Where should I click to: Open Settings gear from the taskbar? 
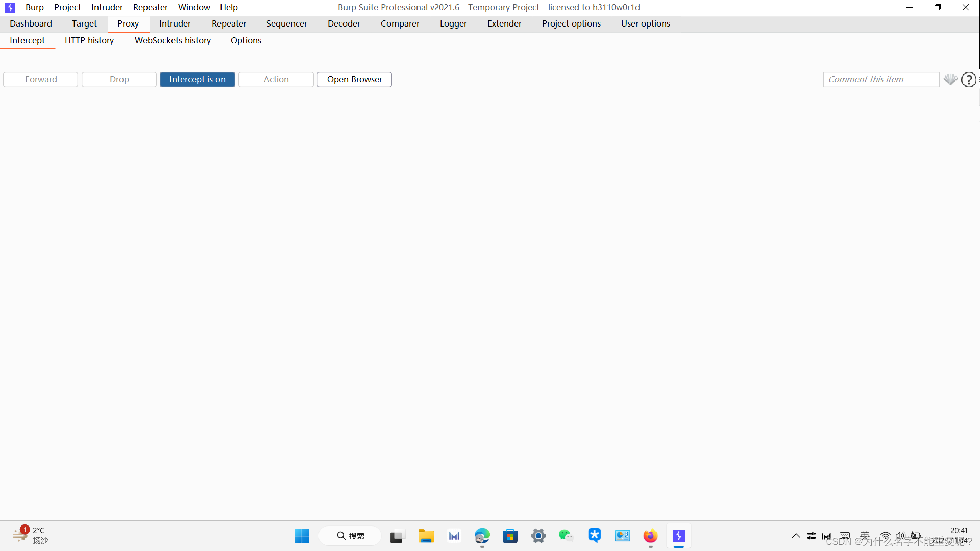[x=538, y=536]
